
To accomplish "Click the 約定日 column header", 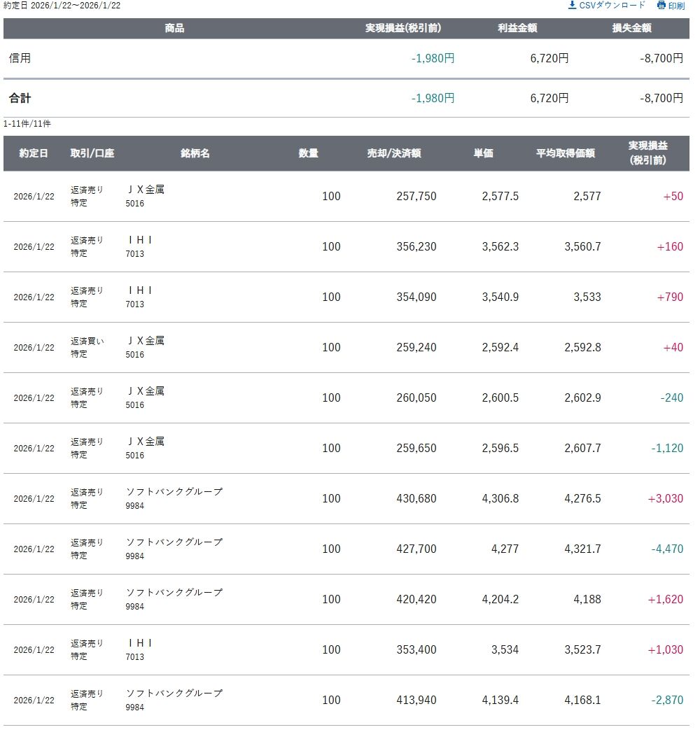I will [x=34, y=153].
